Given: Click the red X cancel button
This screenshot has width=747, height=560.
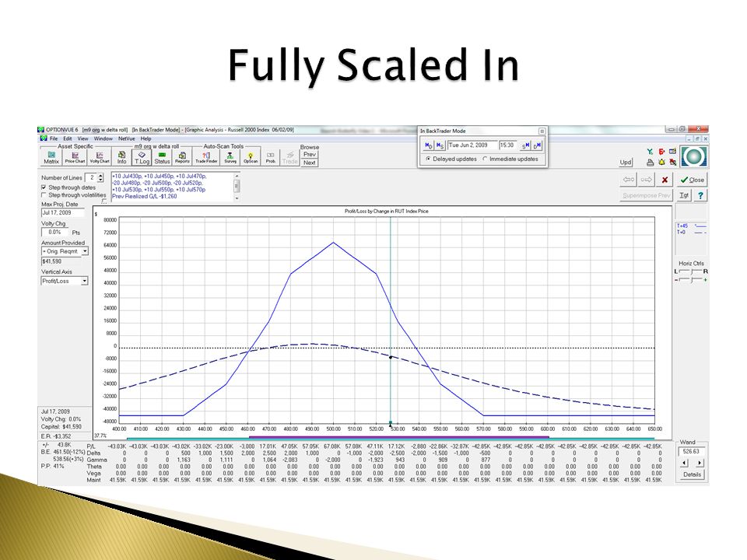Looking at the screenshot, I should pyautogui.click(x=664, y=180).
